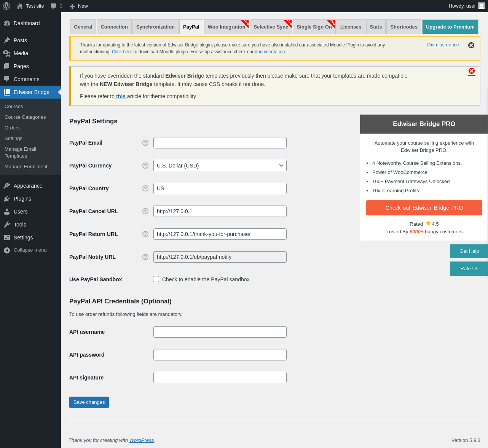Click the Settings sliders icon in sidebar
The image size is (488, 448).
click(x=7, y=238)
